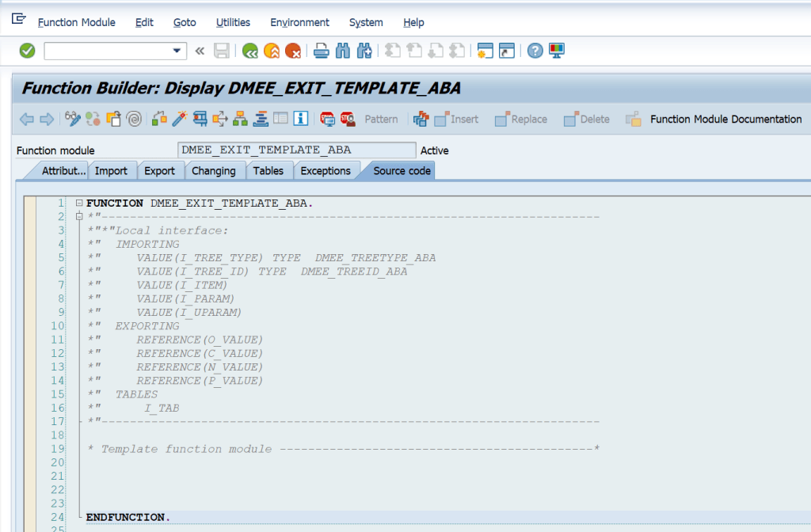The image size is (811, 532).
Task: Click the Test/Execute wrench icon
Action: [x=179, y=119]
